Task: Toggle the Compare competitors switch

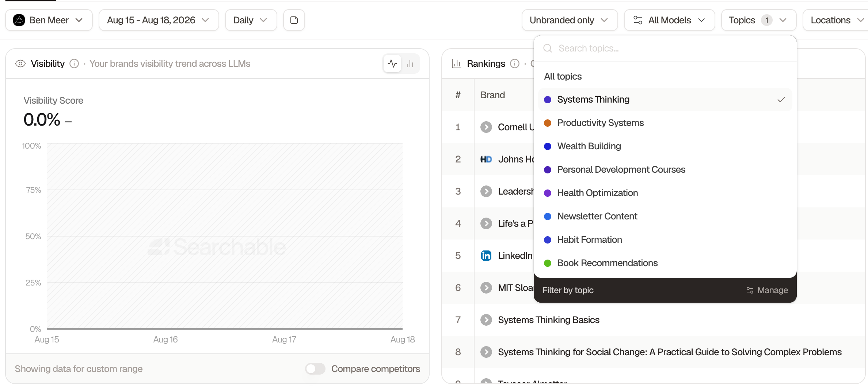Action: click(315, 369)
